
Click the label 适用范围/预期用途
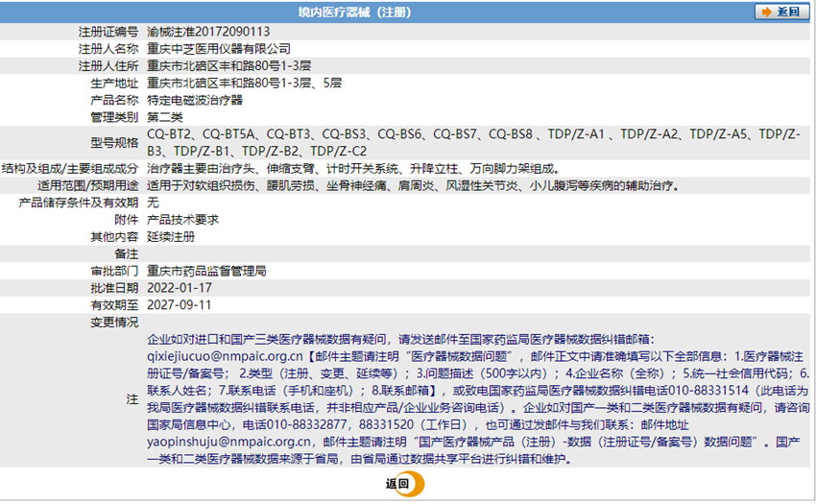pyautogui.click(x=88, y=186)
